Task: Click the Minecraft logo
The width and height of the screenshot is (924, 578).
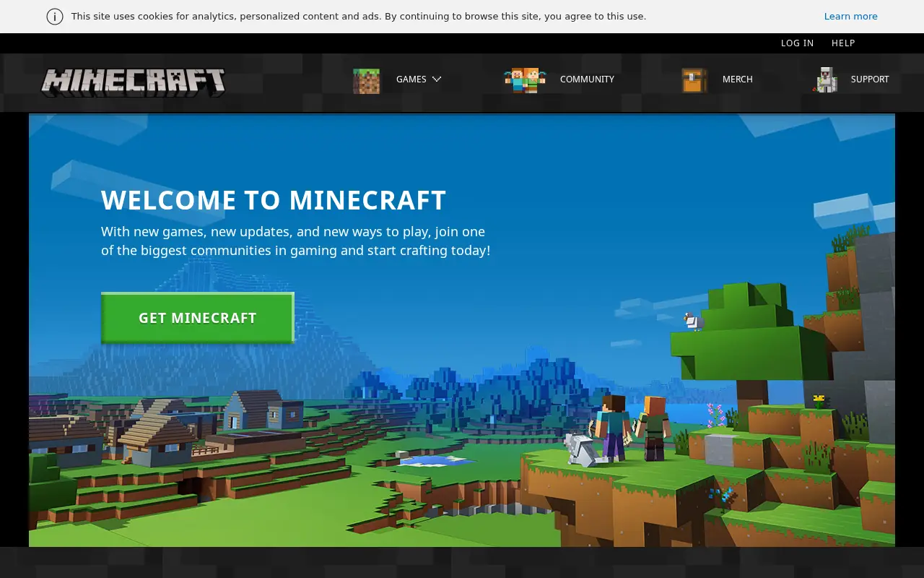Action: pyautogui.click(x=133, y=82)
